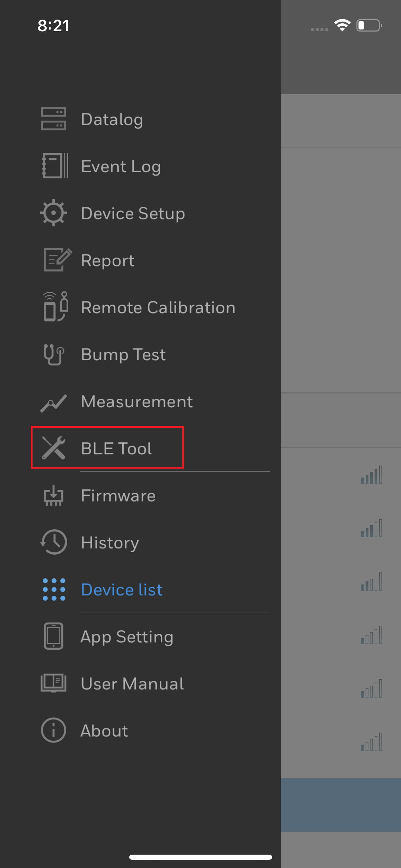Click the Device Setup gear icon
Screen dimensions: 401x868
(53, 213)
